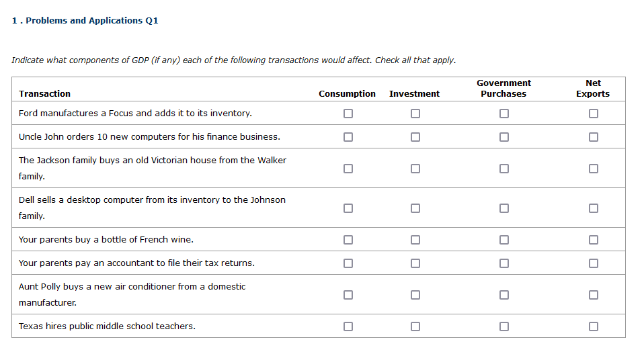Click the Transaction column header
Screen dimensions: 644x350
click(44, 94)
